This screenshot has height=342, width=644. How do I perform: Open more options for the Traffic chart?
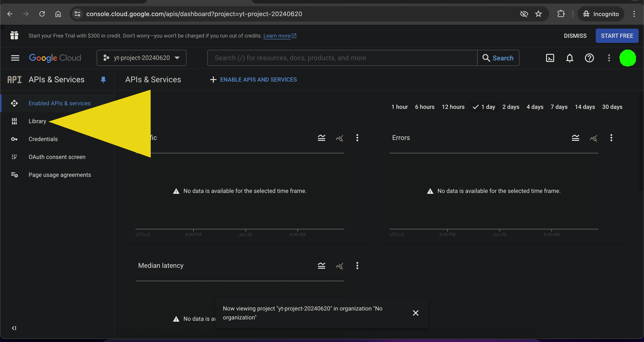point(357,138)
